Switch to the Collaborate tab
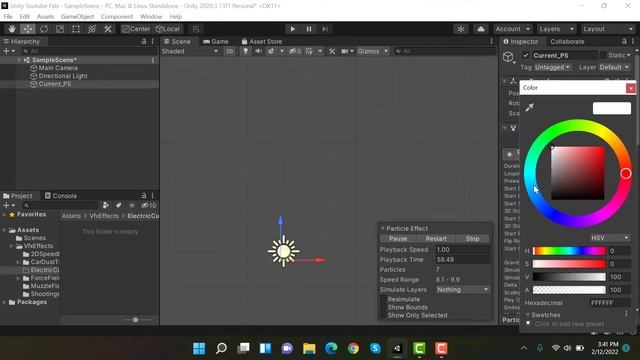Image resolution: width=640 pixels, height=360 pixels. point(567,42)
